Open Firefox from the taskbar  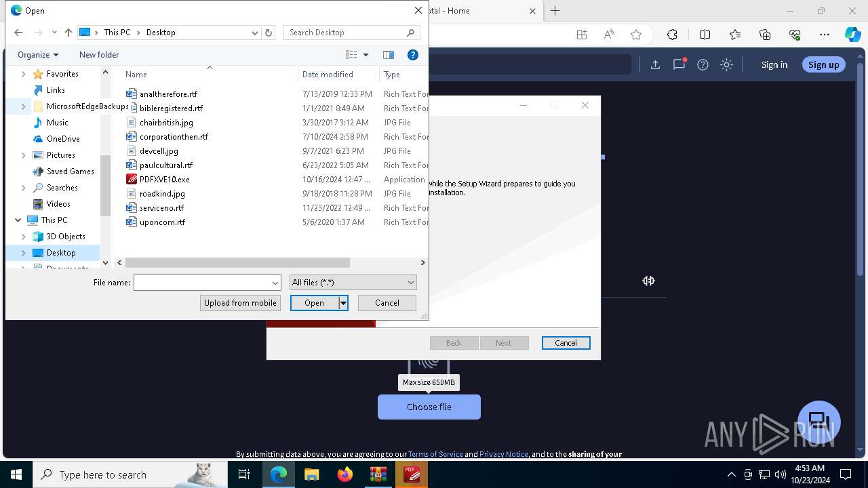345,474
